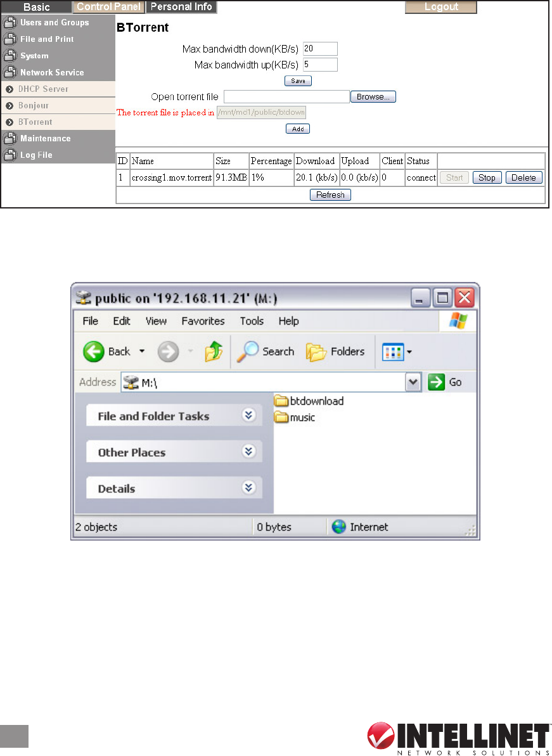Maximize the public on 192.168.11.21 window
552x756 pixels.
pos(442,297)
